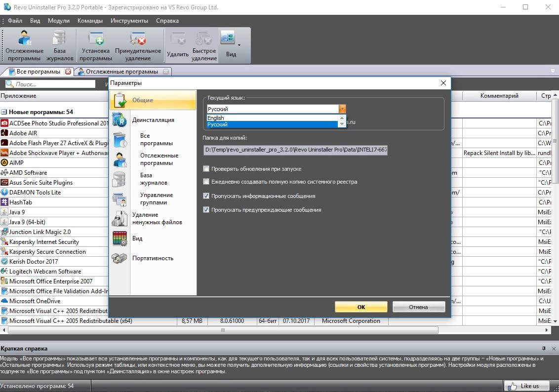Click the Быстрое удаление toolbar icon
The image size is (559, 392).
[204, 39]
